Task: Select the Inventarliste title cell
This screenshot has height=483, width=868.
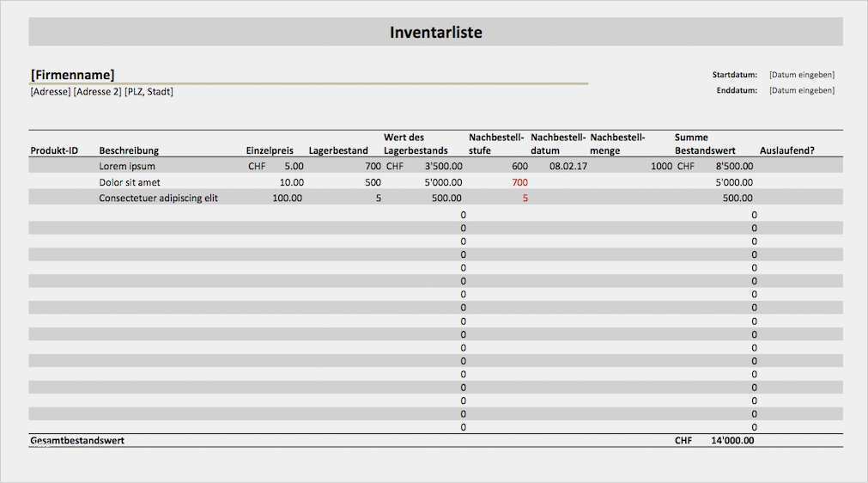Action: (435, 32)
